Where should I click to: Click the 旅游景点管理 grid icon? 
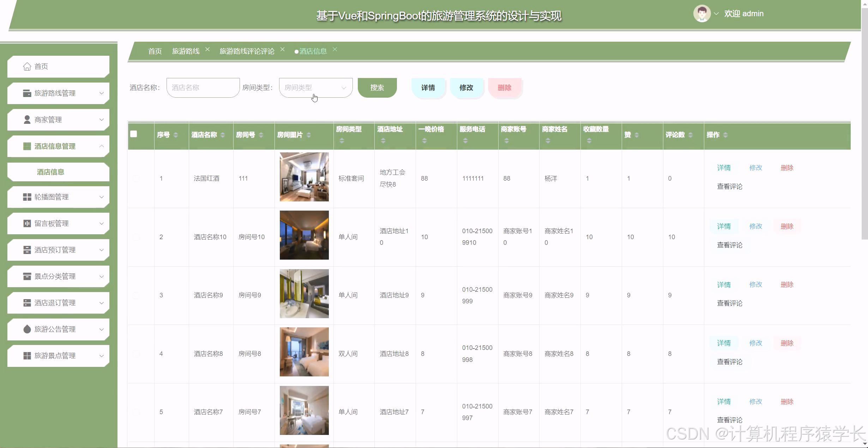click(27, 356)
